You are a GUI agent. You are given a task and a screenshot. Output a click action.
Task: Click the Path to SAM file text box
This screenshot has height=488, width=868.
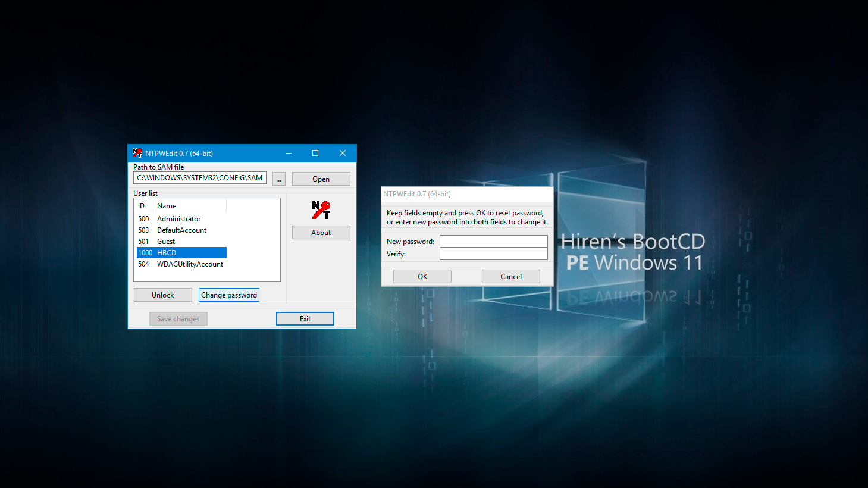(x=199, y=178)
